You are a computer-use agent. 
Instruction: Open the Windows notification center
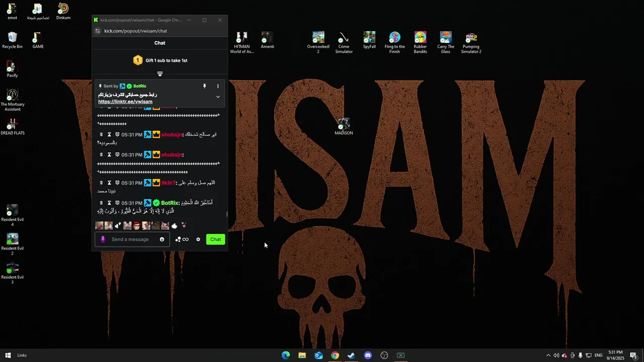pyautogui.click(x=633, y=355)
